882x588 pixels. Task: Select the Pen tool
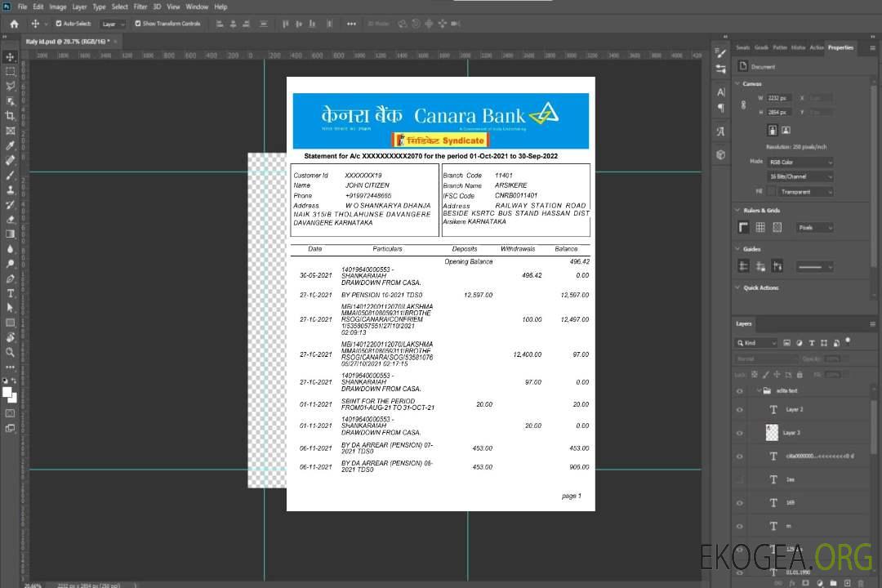click(x=10, y=278)
